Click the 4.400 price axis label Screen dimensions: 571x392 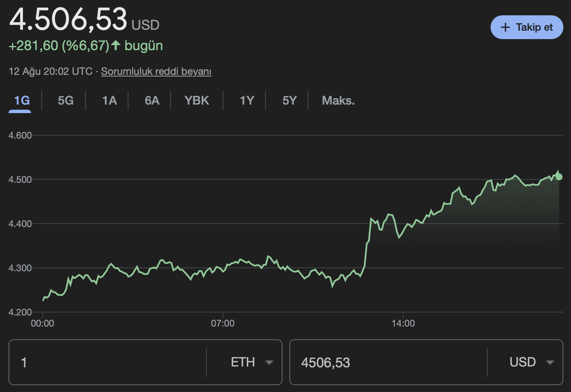pyautogui.click(x=20, y=224)
